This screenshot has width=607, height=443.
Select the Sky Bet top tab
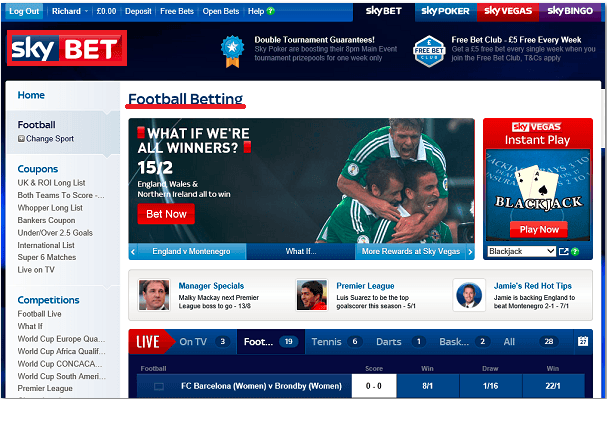tap(384, 11)
